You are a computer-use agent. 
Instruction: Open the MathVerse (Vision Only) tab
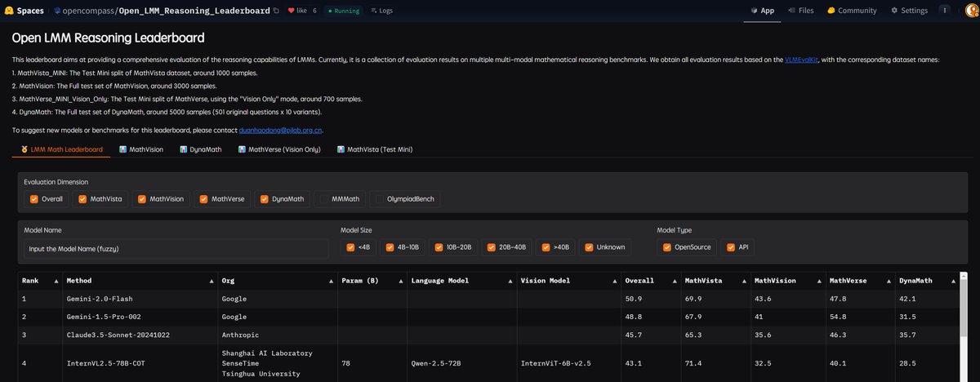click(278, 149)
